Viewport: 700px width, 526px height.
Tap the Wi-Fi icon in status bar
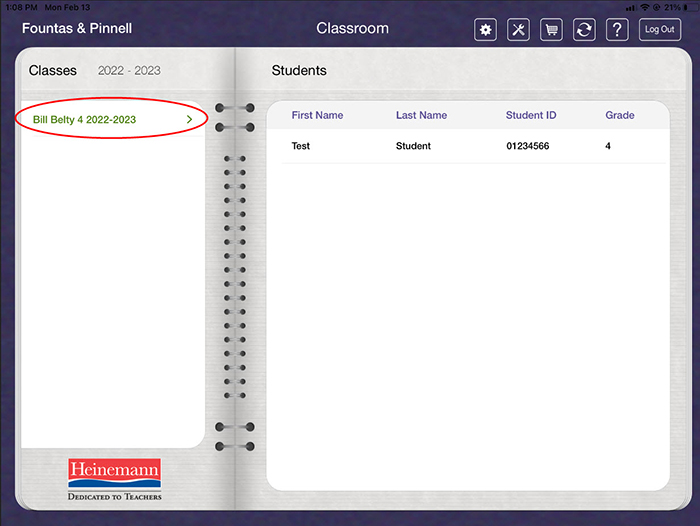click(645, 7)
